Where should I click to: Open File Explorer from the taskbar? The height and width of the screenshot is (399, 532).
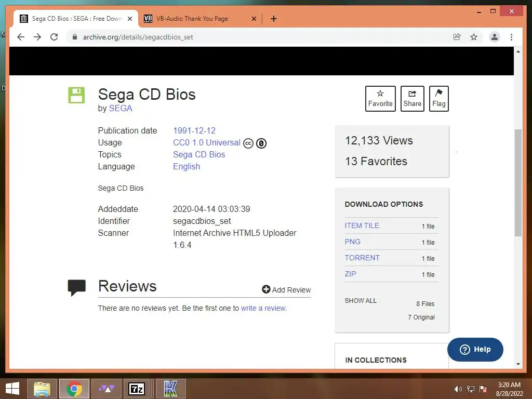42,389
